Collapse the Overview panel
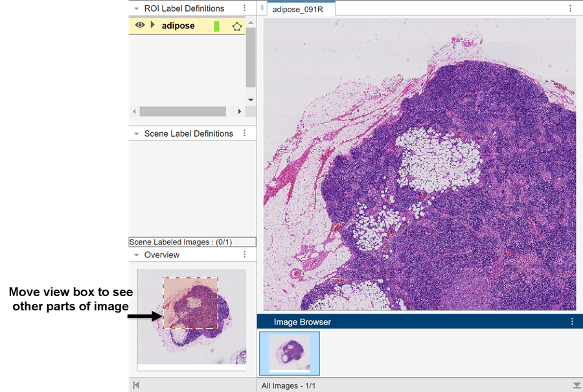The width and height of the screenshot is (583, 392). tap(135, 254)
